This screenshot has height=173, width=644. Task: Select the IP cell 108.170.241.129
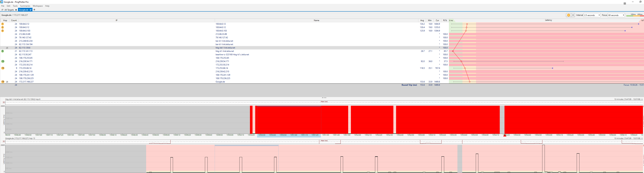[x=26, y=75]
